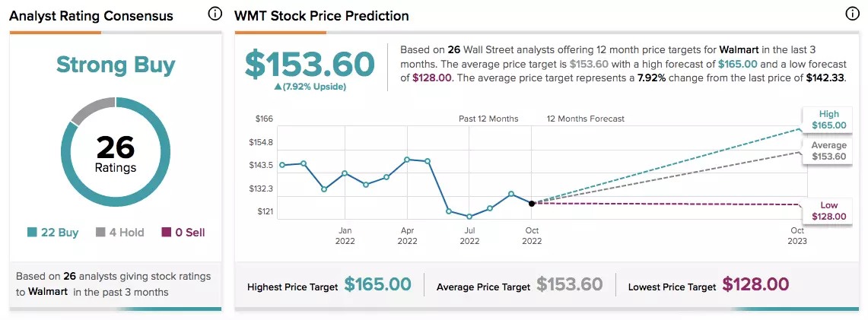
Task: Select the maroon Sell legend square
Action: (166, 233)
